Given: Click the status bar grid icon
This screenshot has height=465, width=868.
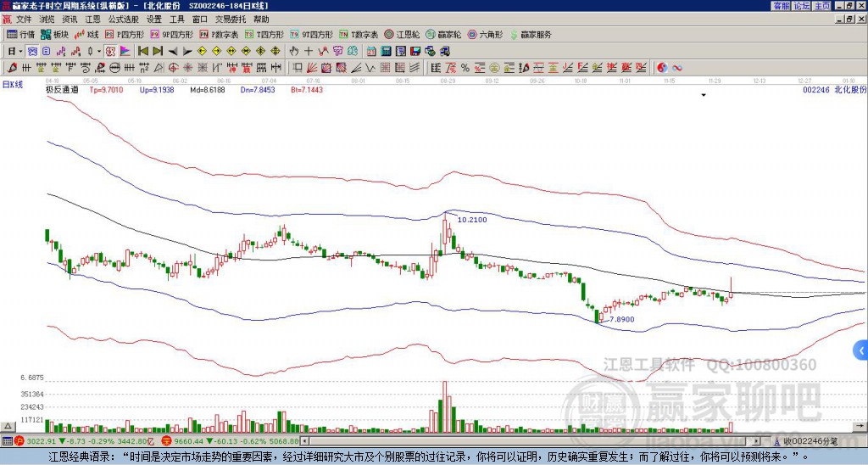Looking at the screenshot, I should (x=7, y=441).
